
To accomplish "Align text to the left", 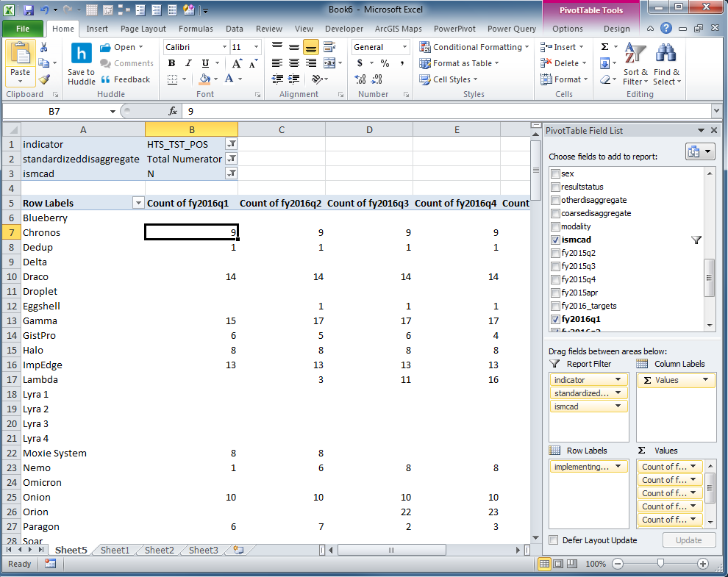I will click(x=277, y=63).
